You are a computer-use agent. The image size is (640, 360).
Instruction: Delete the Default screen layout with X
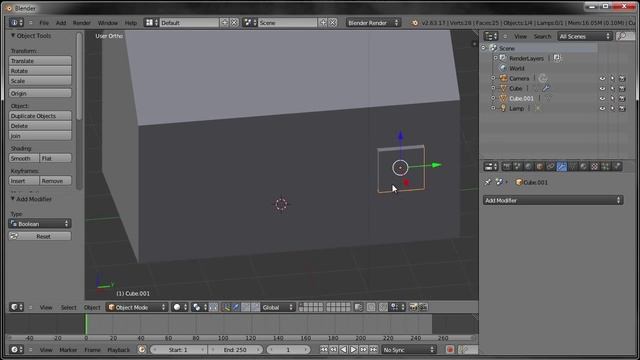tap(234, 22)
